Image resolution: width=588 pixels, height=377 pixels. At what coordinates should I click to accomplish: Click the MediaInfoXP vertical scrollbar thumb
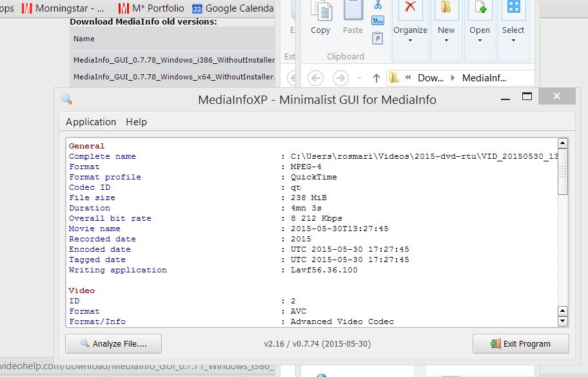pyautogui.click(x=562, y=172)
